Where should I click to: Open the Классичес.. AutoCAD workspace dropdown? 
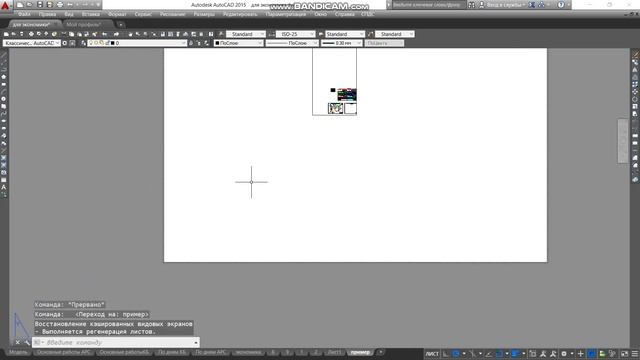(32, 43)
